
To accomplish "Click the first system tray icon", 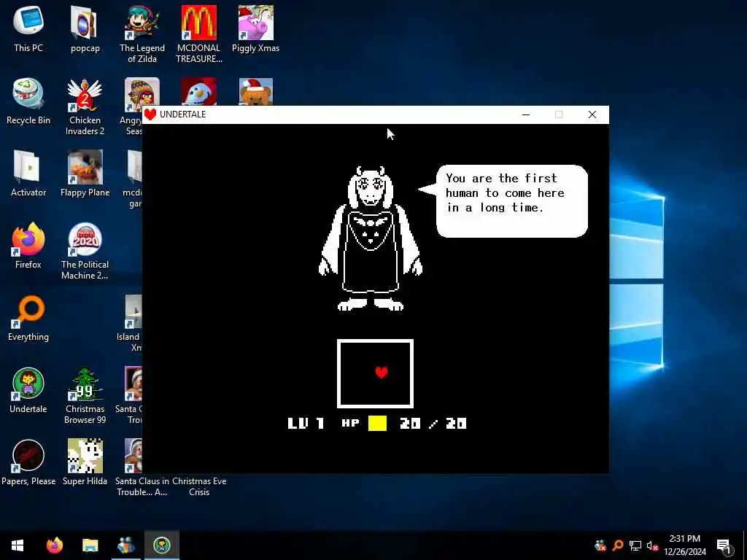I will [x=600, y=545].
